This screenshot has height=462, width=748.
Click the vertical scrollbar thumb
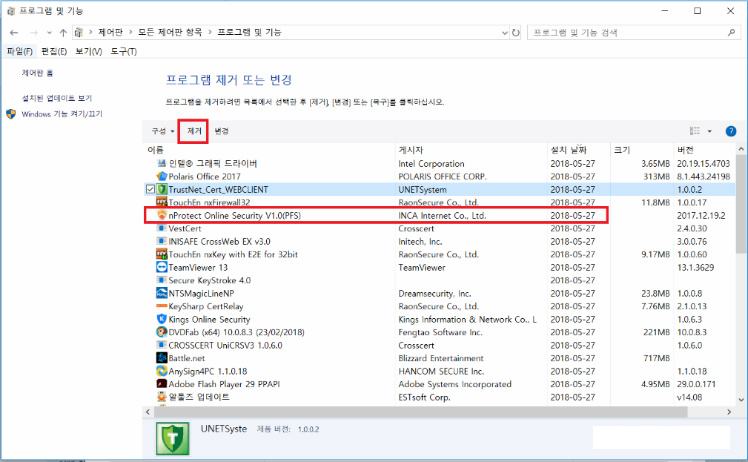741,204
